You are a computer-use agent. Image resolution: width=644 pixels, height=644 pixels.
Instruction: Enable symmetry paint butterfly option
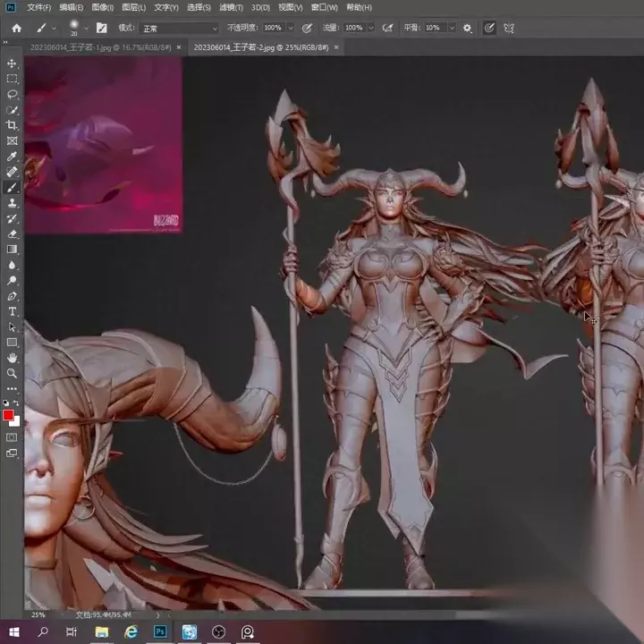[x=509, y=28]
